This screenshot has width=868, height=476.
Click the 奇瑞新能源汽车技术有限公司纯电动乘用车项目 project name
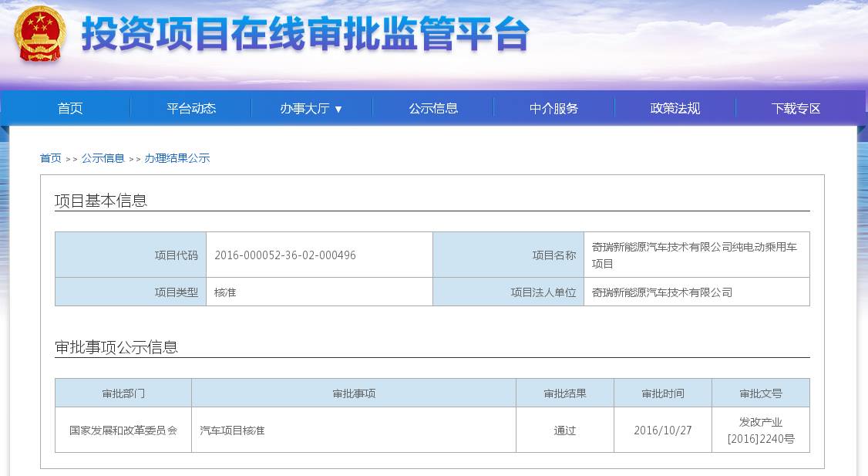[x=693, y=254]
